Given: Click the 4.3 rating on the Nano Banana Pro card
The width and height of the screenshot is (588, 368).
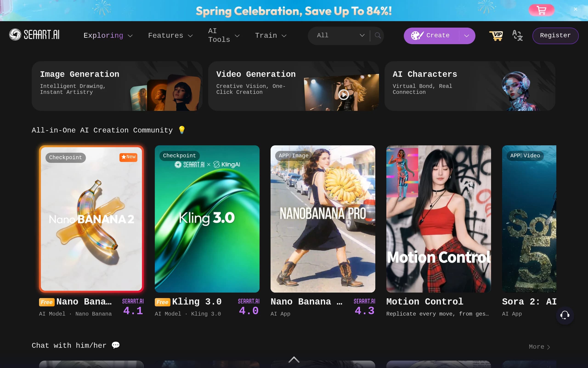Looking at the screenshot, I should point(365,311).
